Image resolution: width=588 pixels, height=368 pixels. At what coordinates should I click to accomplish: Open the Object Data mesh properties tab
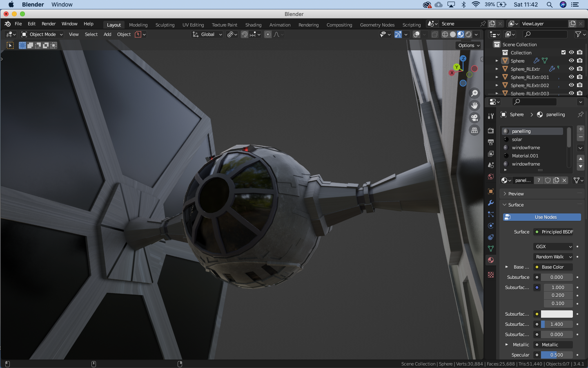(x=491, y=249)
